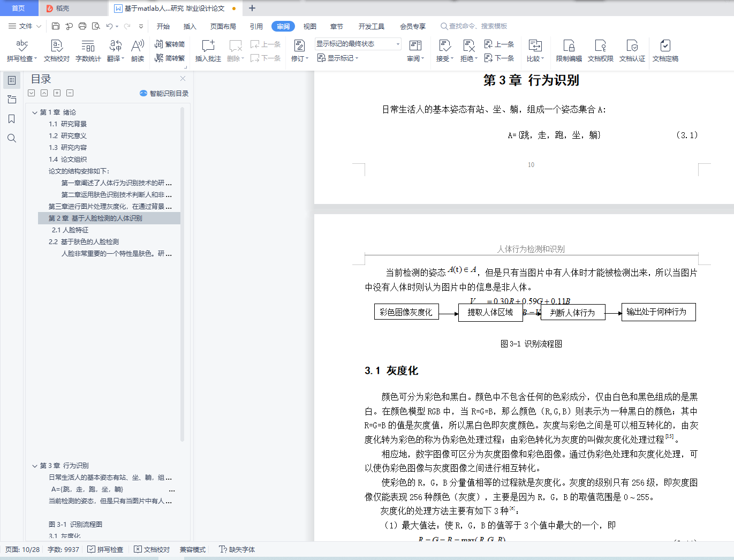The image size is (734, 560).
Task: Switch to the 开始 ribbon tab
Action: [x=163, y=26]
